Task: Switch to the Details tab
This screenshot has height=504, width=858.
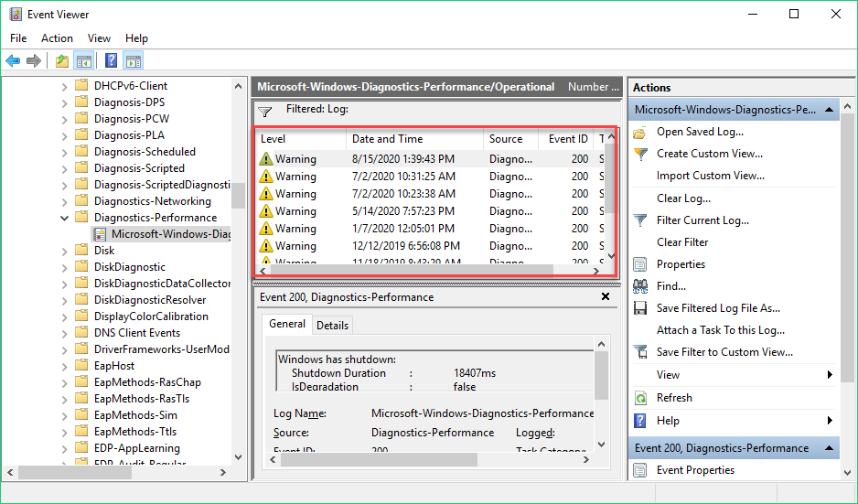Action: pos(332,326)
